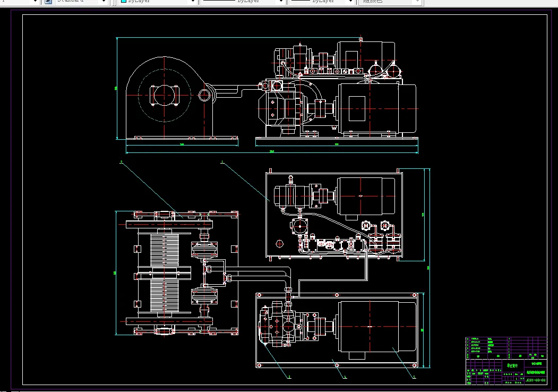Open the Standard text style dropdown
558x392 pixels.
point(104,2)
